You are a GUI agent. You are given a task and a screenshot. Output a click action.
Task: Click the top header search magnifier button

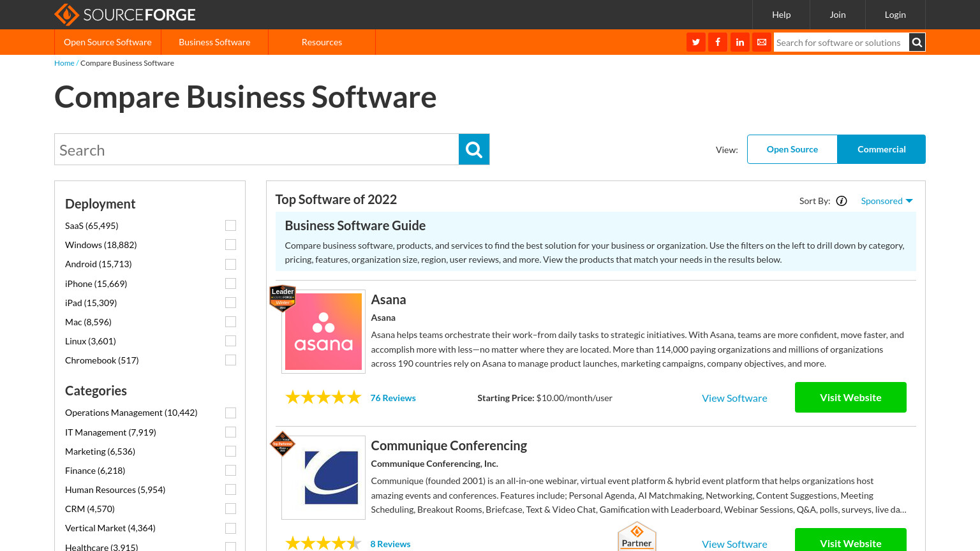pyautogui.click(x=917, y=42)
